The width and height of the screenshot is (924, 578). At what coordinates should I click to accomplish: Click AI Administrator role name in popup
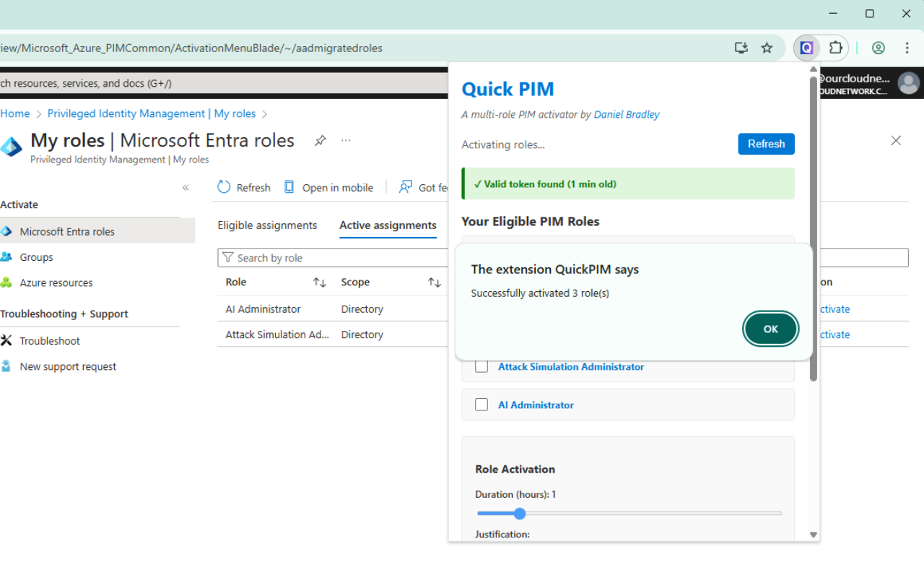[x=536, y=405]
